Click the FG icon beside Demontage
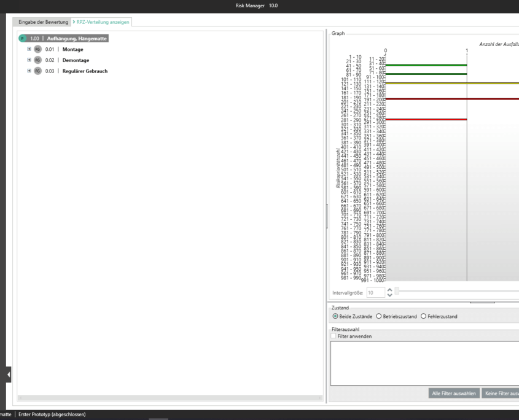The width and height of the screenshot is (519, 420). 37,60
